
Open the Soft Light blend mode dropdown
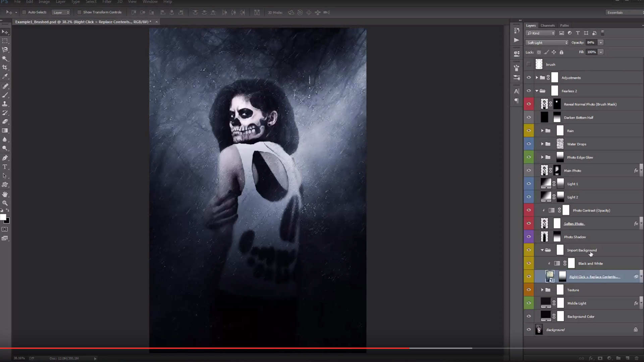(547, 43)
